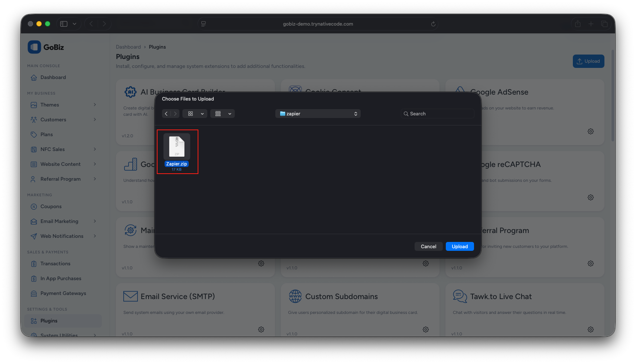This screenshot has height=364, width=636.
Task: Select the Zapier.zip file
Action: [x=177, y=152]
